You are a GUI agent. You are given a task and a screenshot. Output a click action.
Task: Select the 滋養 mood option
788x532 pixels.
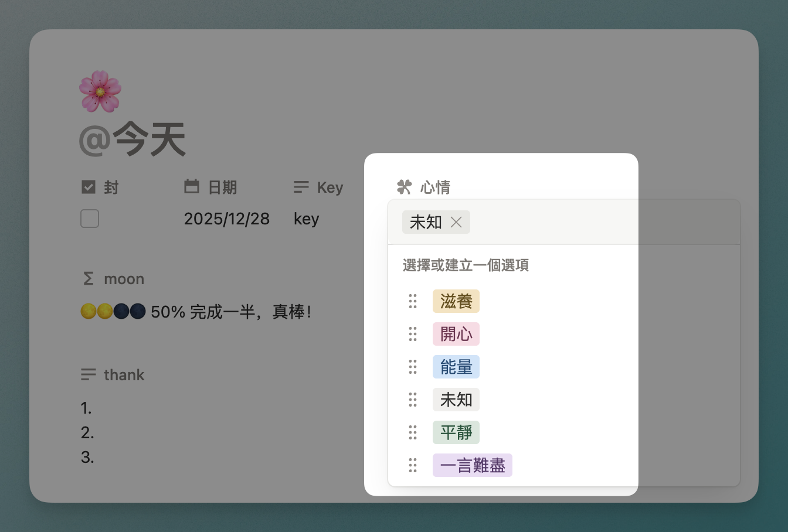tap(456, 301)
